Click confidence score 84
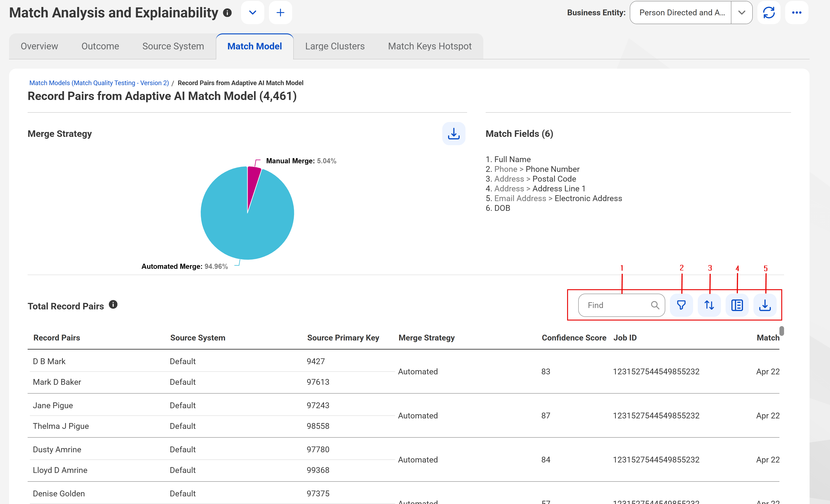This screenshot has width=830, height=504. (x=546, y=459)
